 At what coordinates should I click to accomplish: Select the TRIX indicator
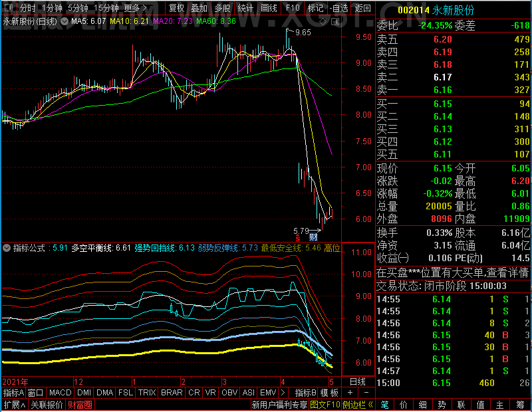click(x=147, y=393)
